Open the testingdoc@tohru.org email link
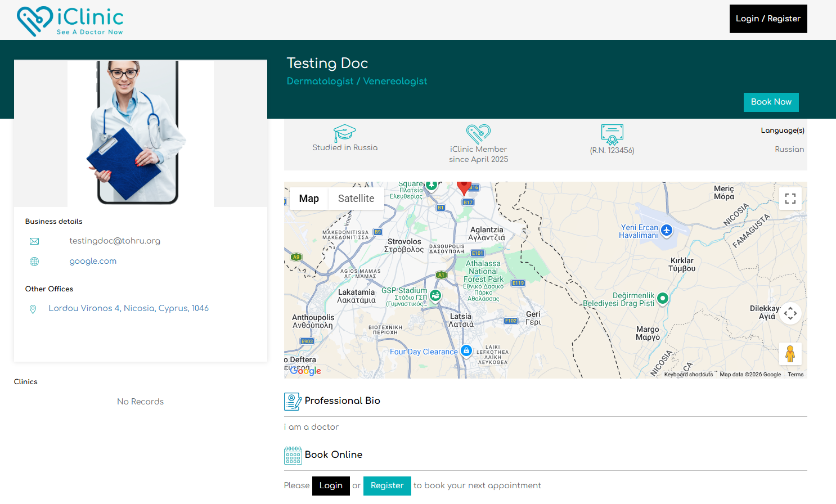The width and height of the screenshot is (836, 504). (115, 241)
